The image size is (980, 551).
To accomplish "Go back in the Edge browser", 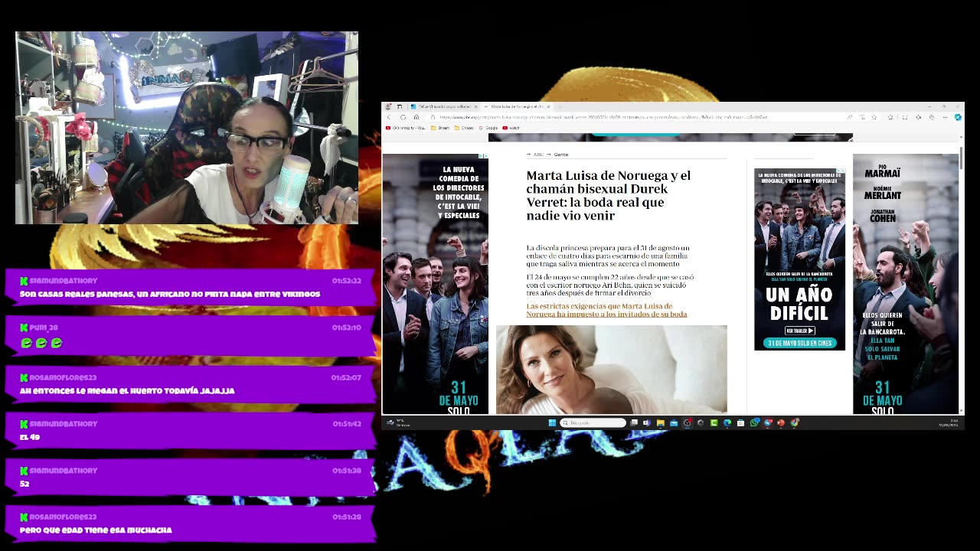I will click(x=389, y=117).
